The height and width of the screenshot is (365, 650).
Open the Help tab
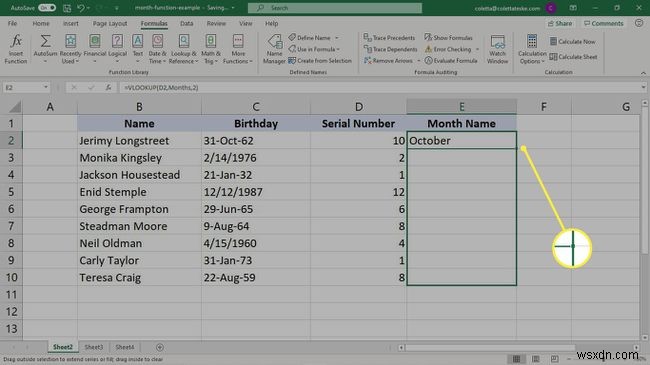click(x=272, y=24)
